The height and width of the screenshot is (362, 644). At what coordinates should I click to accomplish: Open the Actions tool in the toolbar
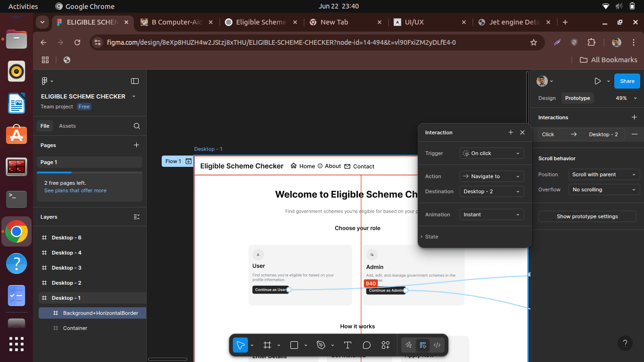[x=386, y=345]
